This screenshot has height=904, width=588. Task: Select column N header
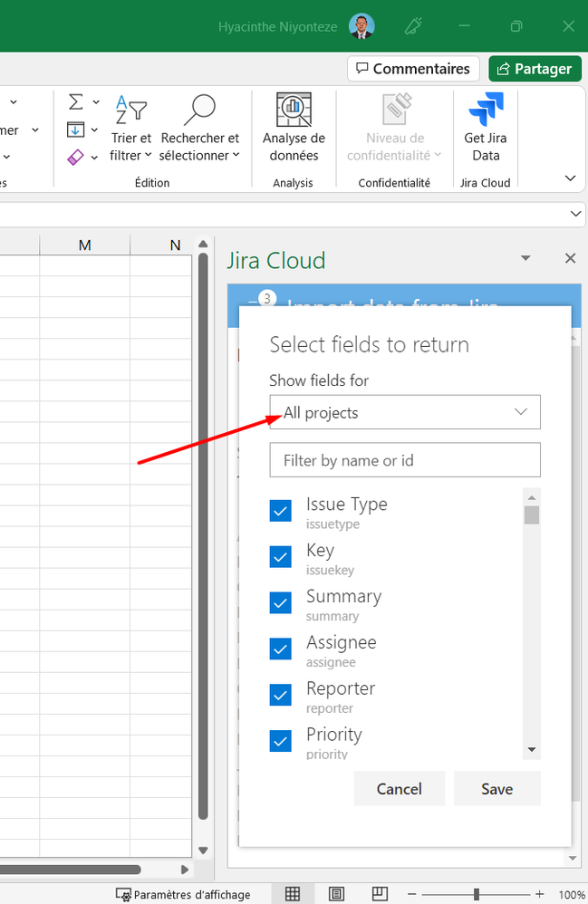coord(175,245)
